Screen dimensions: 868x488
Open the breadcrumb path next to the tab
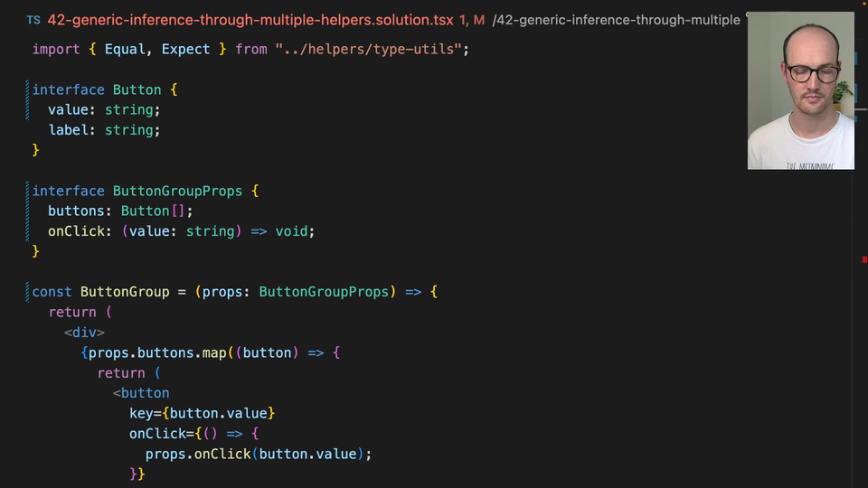click(616, 20)
